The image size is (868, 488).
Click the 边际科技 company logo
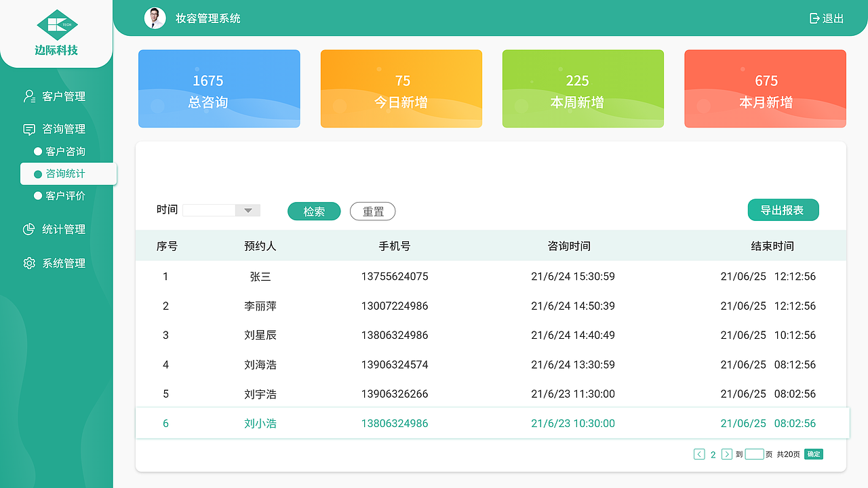(x=56, y=29)
